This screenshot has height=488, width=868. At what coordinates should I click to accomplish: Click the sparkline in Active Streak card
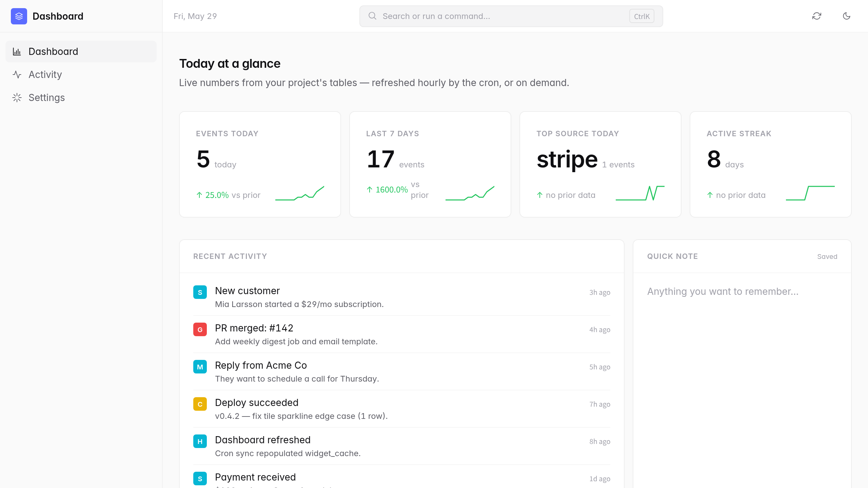[810, 193]
